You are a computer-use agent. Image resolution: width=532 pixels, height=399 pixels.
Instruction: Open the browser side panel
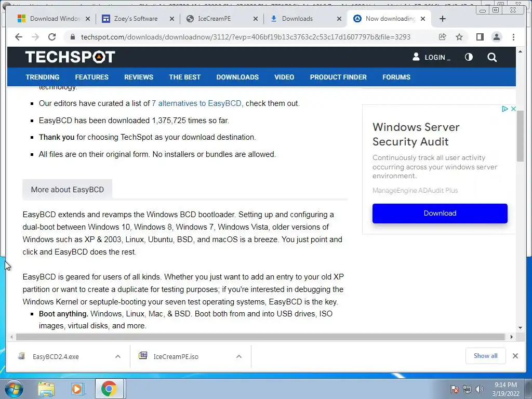480,37
